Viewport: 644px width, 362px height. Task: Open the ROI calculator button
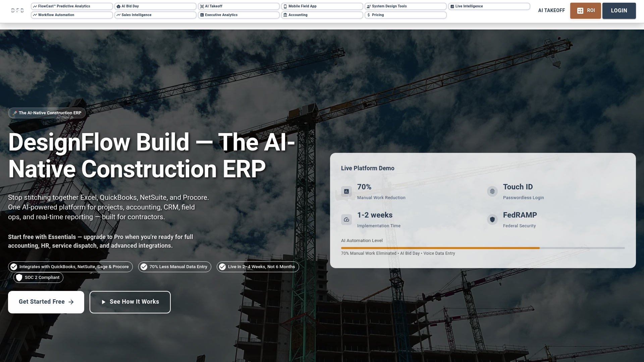click(x=586, y=11)
